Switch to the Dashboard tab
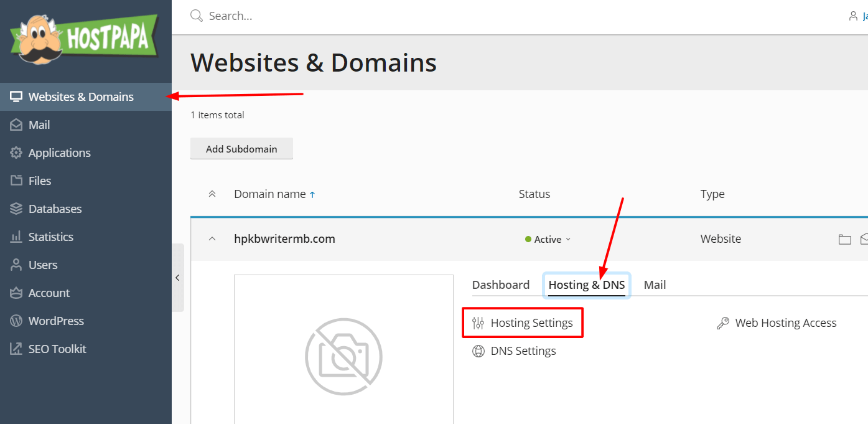868x424 pixels. tap(500, 285)
